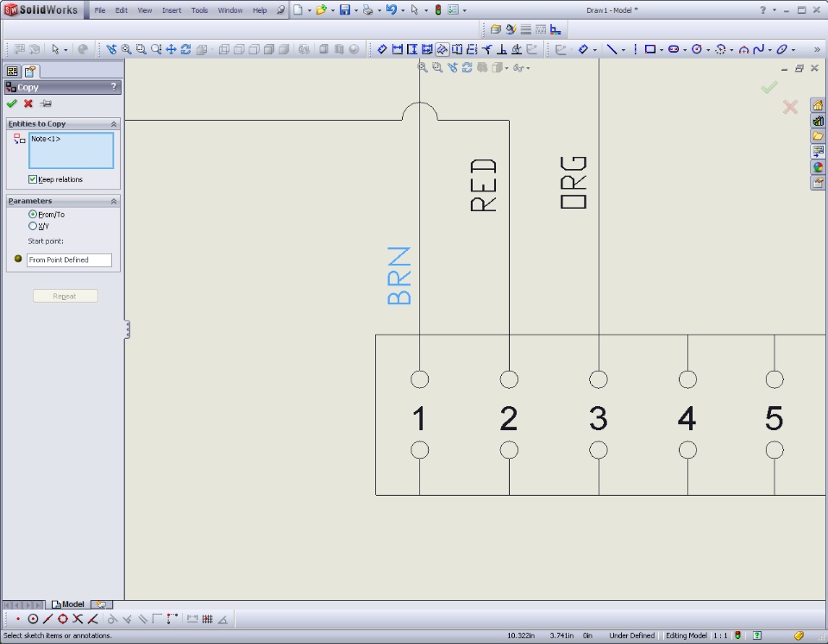Viewport: 828px width, 644px height.
Task: Click the Under Defined status text
Action: tap(631, 635)
